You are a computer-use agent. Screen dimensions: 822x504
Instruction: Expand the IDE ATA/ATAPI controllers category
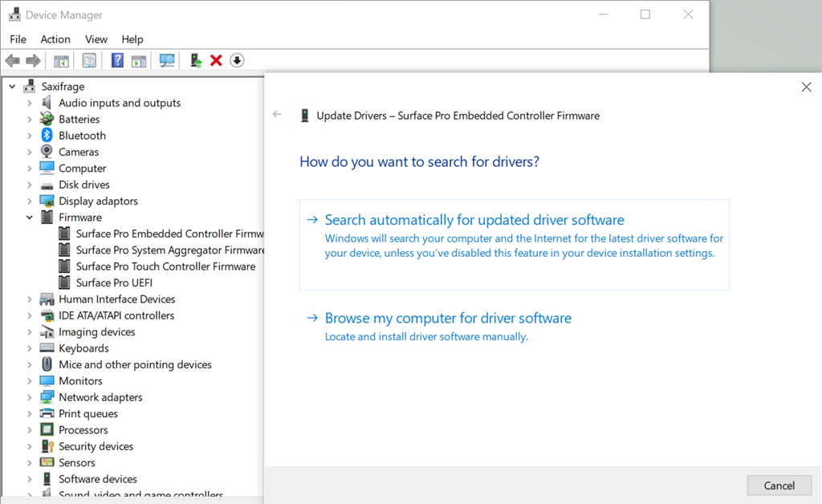click(30, 315)
